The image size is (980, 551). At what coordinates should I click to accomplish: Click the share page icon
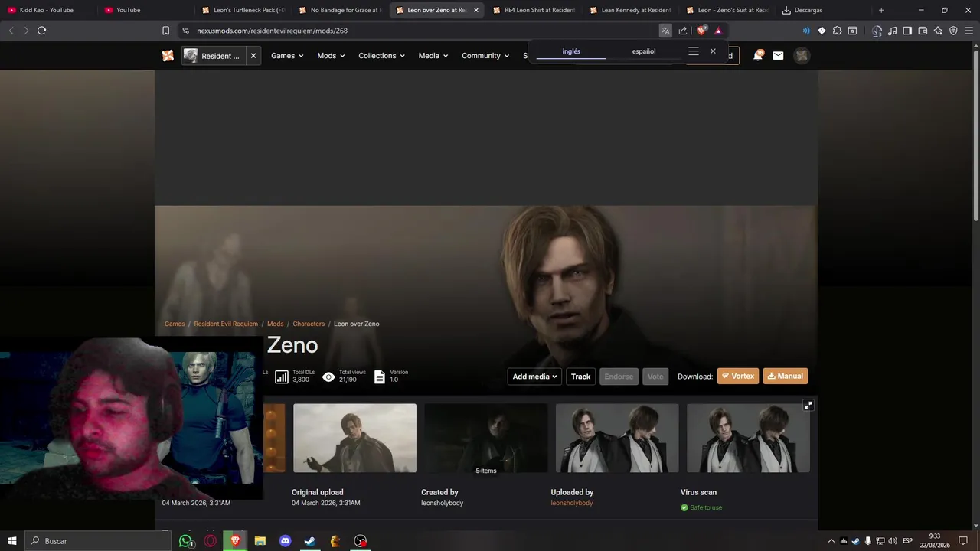point(683,31)
